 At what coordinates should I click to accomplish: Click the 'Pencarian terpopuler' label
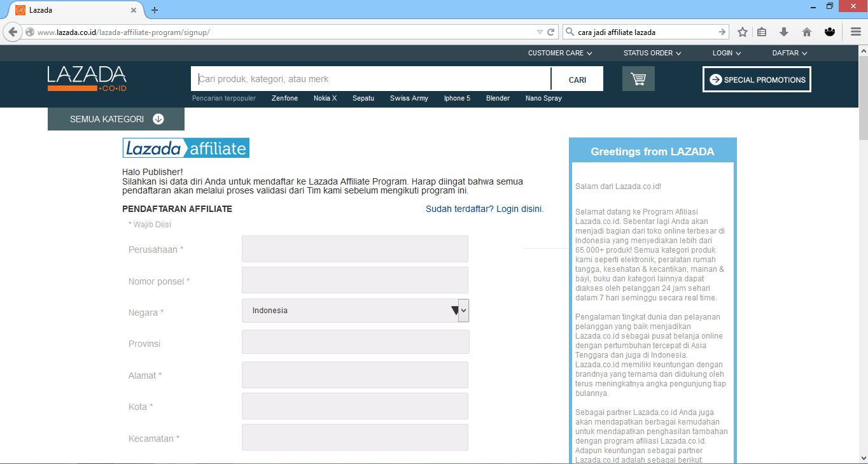224,98
